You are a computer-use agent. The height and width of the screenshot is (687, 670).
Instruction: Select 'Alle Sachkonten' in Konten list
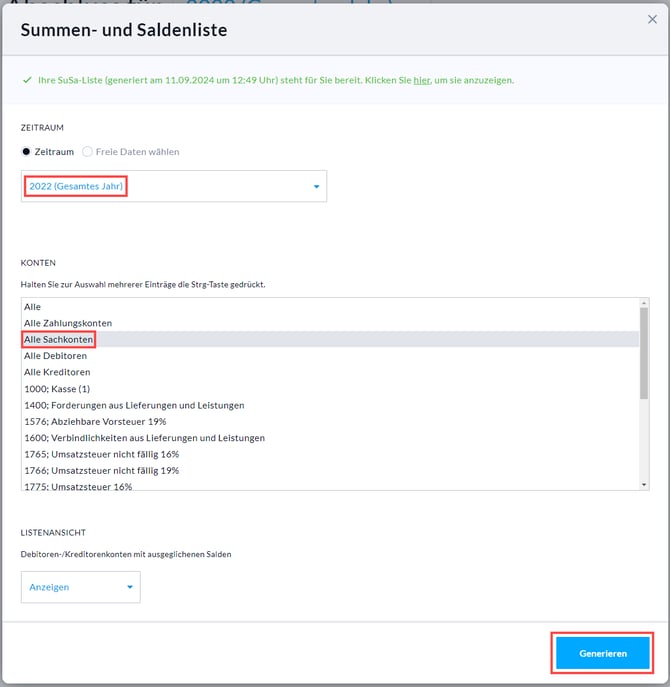pos(59,340)
